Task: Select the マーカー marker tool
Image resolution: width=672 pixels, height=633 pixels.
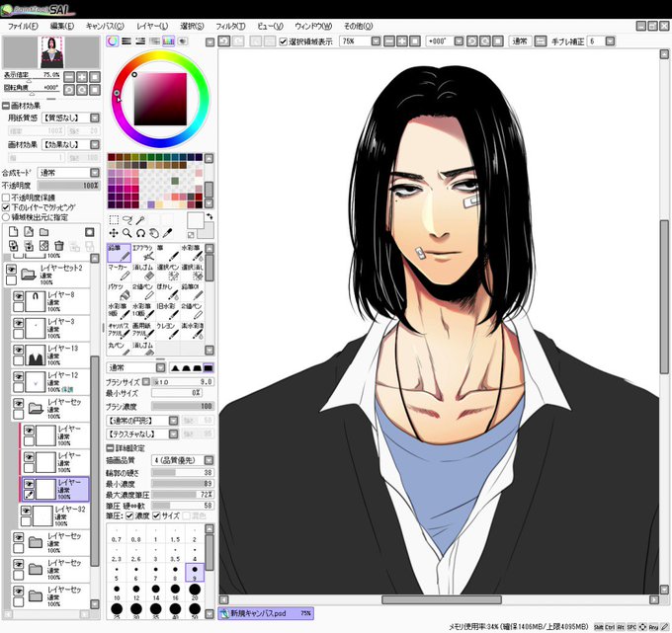Action: click(119, 272)
